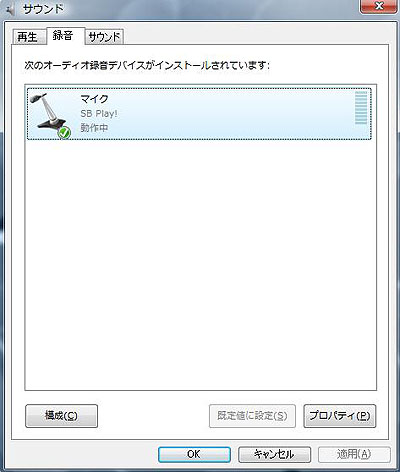Click the speaker icon in title bar

(10, 10)
